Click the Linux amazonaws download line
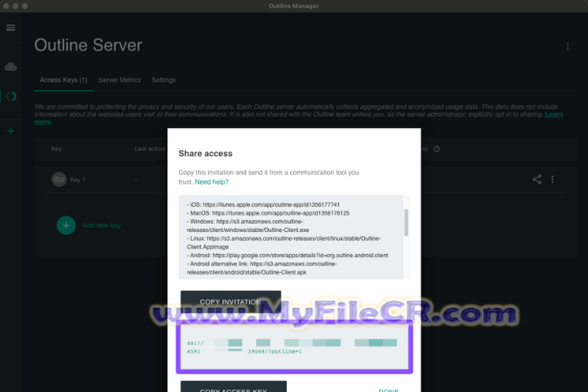The image size is (588, 392). 283,243
